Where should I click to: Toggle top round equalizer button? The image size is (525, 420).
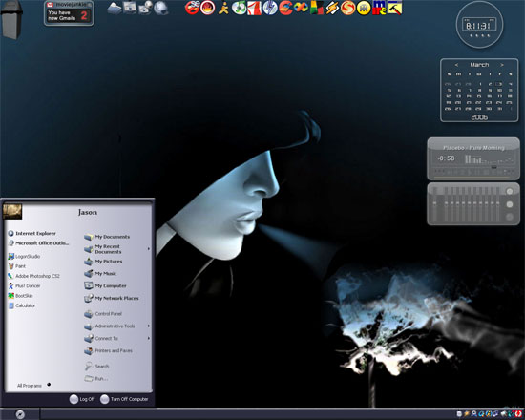tap(510, 192)
